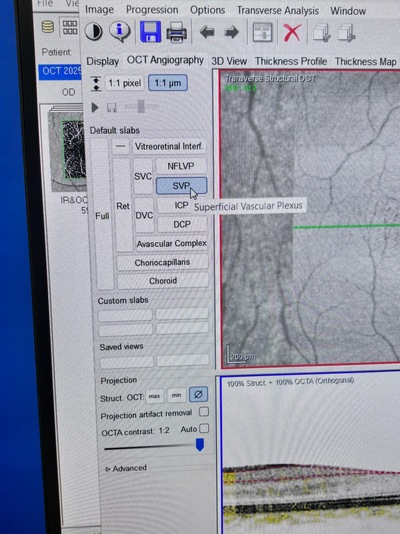Save using the blue floppy disk icon
This screenshot has width=400, height=534.
[x=150, y=32]
